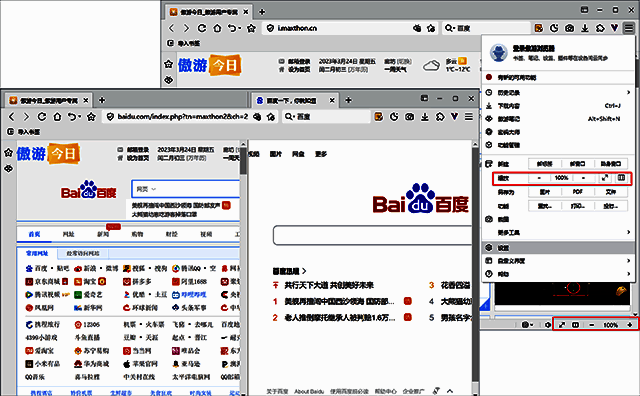Click the camera screenshot icon in the imaxthon.cn toolbar

coord(569,28)
